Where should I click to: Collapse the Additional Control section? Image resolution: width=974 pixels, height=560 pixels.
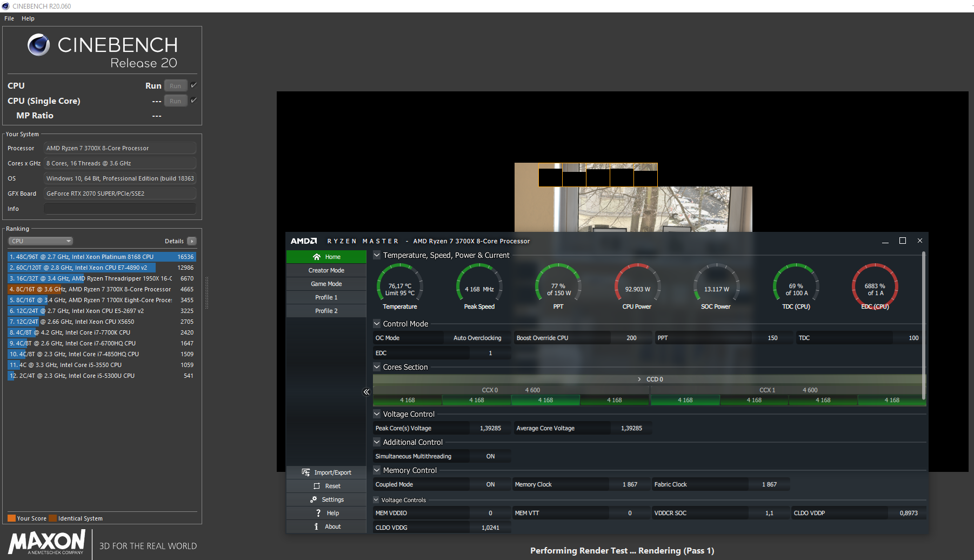pos(377,442)
